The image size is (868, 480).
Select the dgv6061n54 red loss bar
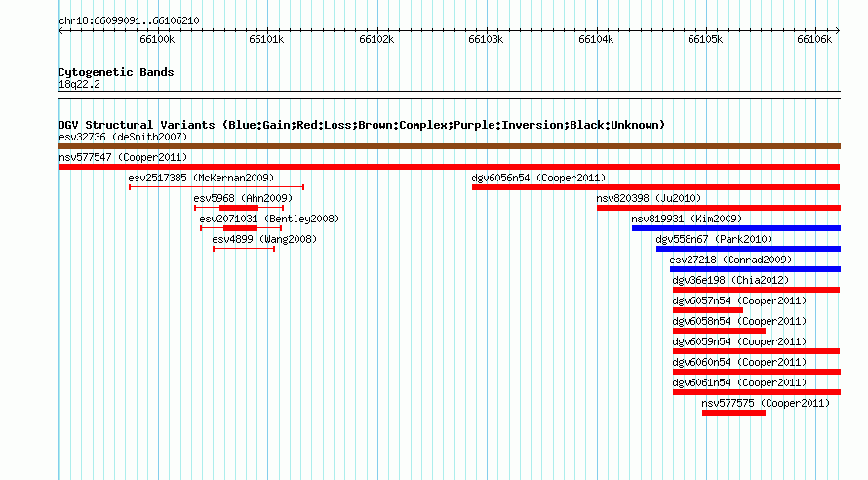(x=757, y=392)
